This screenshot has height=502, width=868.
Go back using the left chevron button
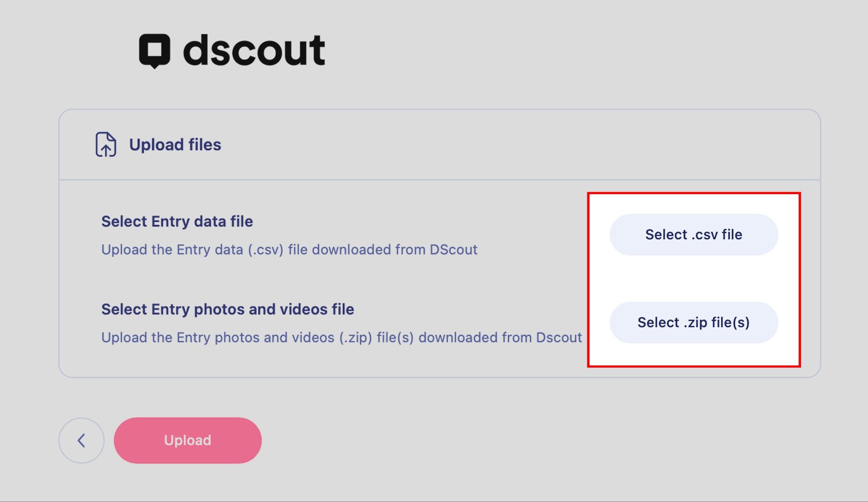click(81, 440)
